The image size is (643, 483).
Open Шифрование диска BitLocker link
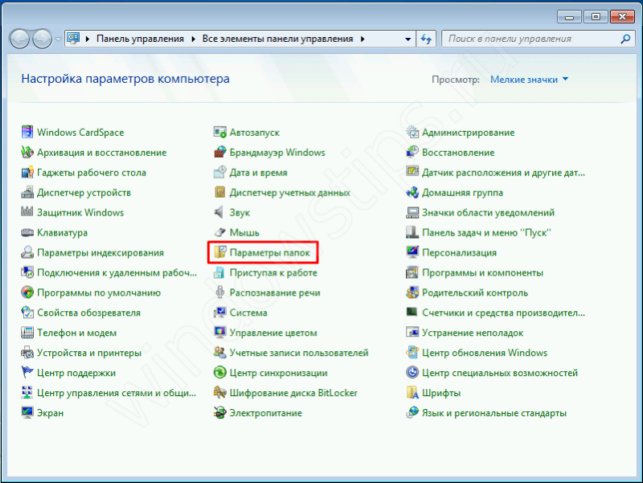click(x=293, y=393)
